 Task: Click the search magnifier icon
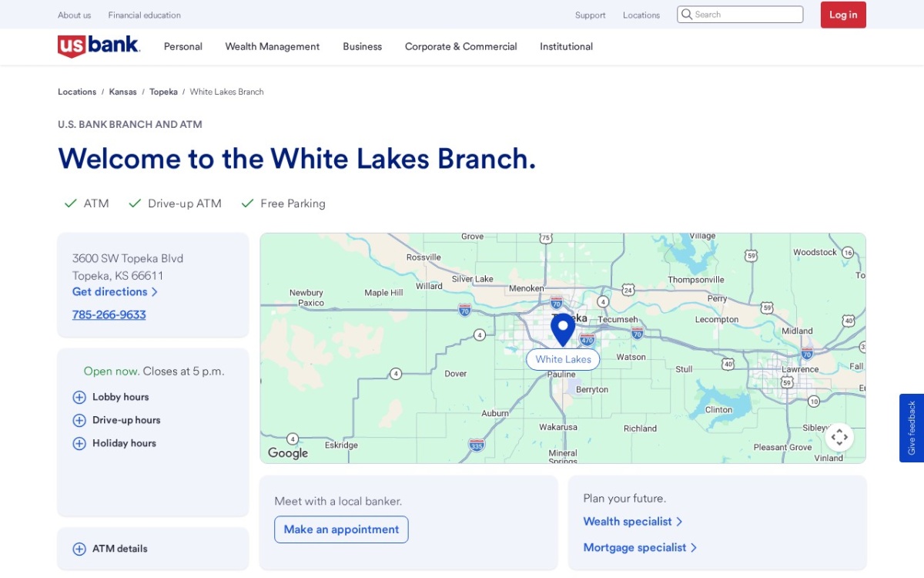click(687, 15)
